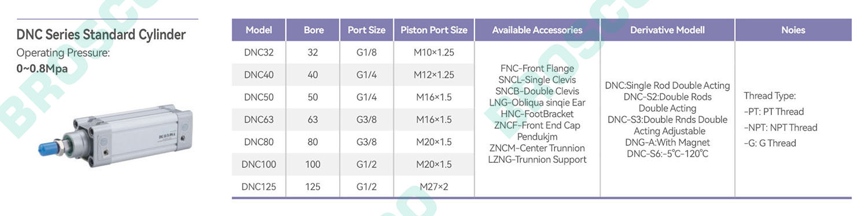The height and width of the screenshot is (216, 868).
Task: Click the FNC-Front Flange accessory text
Action: coord(537,69)
